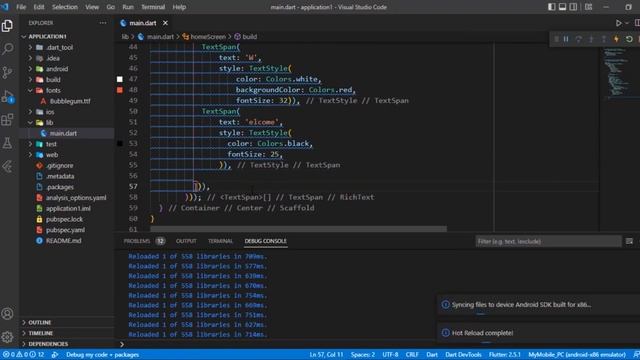Switch to the Output panel tab
640x360 pixels.
186,241
